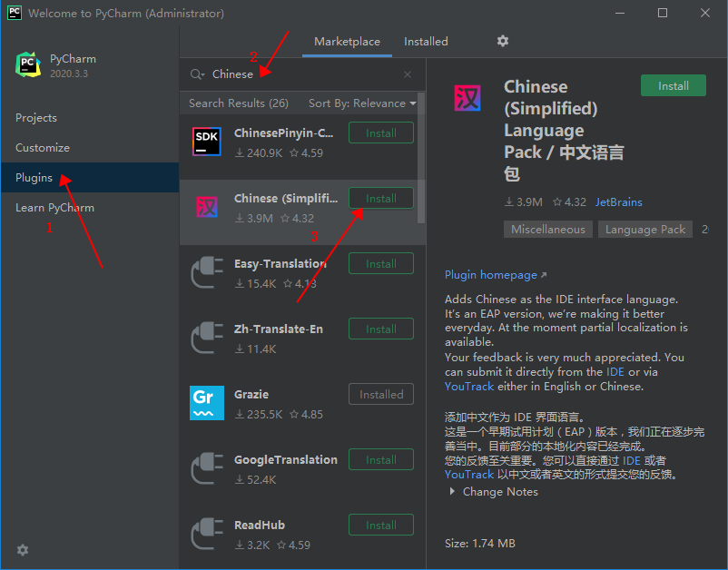Viewport: 728px width, 570px height.
Task: Select the ChinesePinyin SDK plugin icon
Action: 207,142
